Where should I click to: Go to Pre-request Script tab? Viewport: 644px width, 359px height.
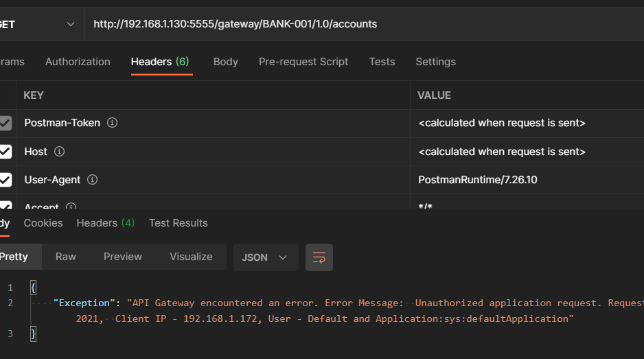303,62
